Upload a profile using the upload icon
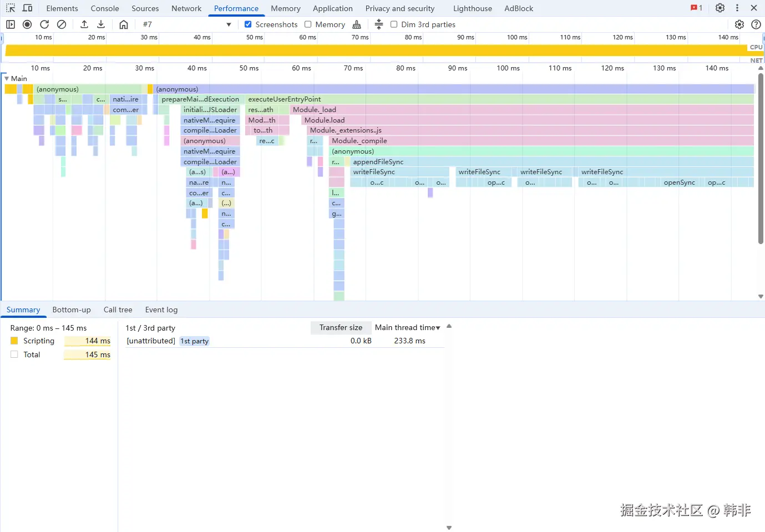The image size is (765, 532). (x=84, y=24)
